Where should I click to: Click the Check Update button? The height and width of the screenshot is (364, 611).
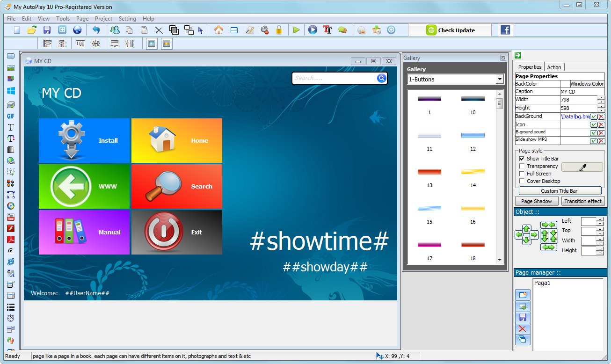coord(450,30)
